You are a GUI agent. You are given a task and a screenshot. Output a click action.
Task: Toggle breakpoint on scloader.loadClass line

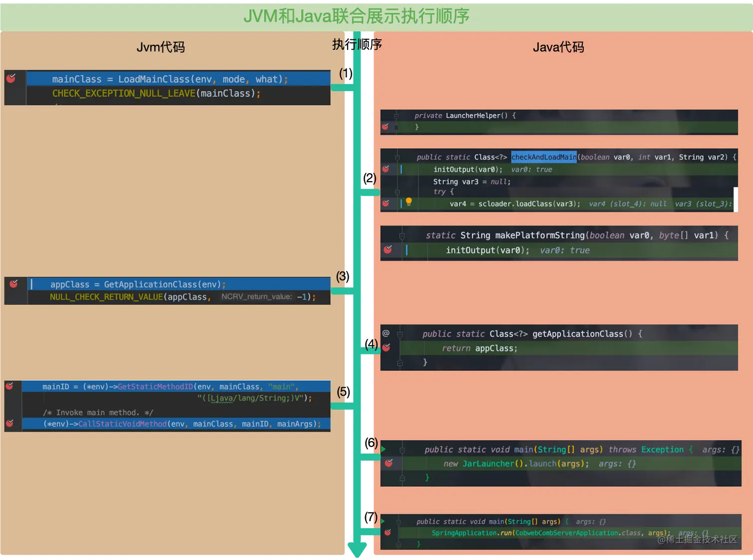(x=386, y=203)
